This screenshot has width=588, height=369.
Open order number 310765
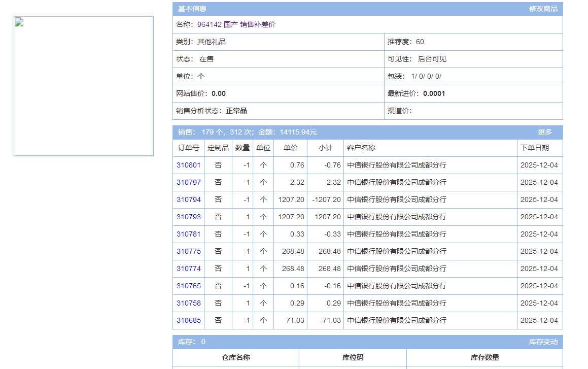tap(189, 286)
